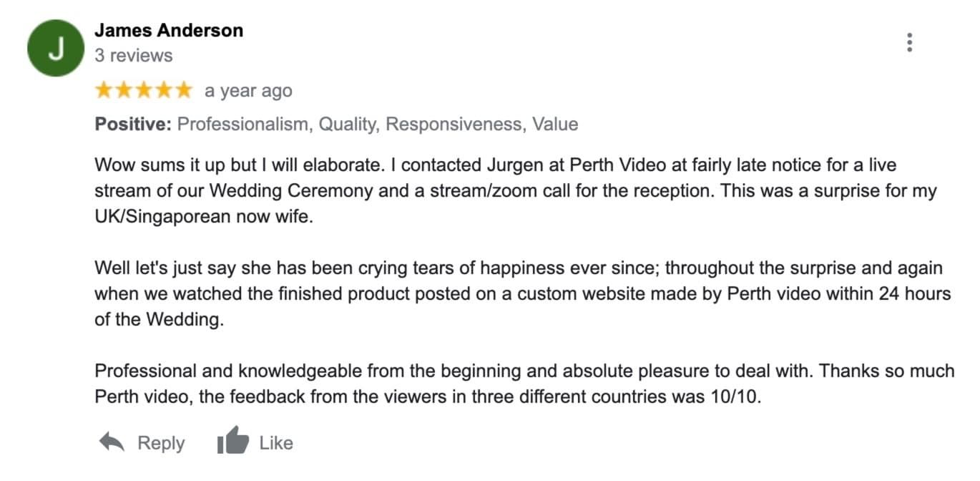Click the green J profile avatar
Screen dimensions: 980x481
pyautogui.click(x=57, y=49)
